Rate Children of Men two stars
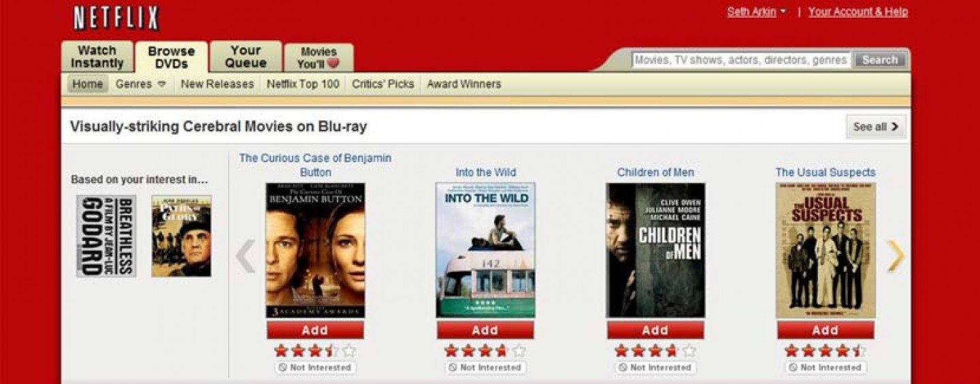 (x=638, y=351)
